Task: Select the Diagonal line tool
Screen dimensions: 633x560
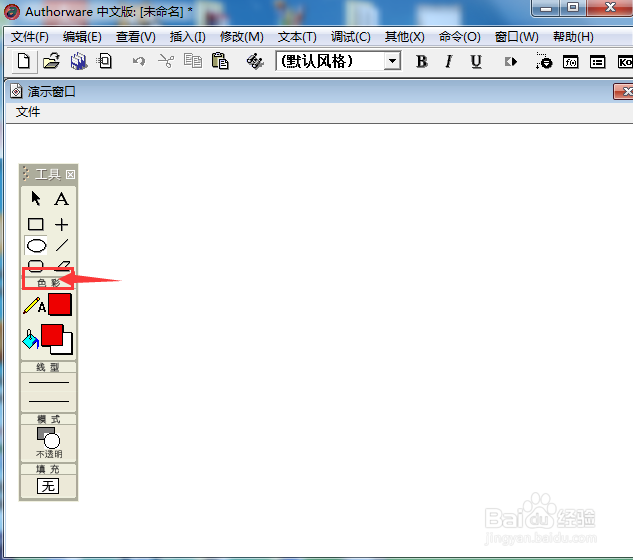Action: click(x=62, y=245)
